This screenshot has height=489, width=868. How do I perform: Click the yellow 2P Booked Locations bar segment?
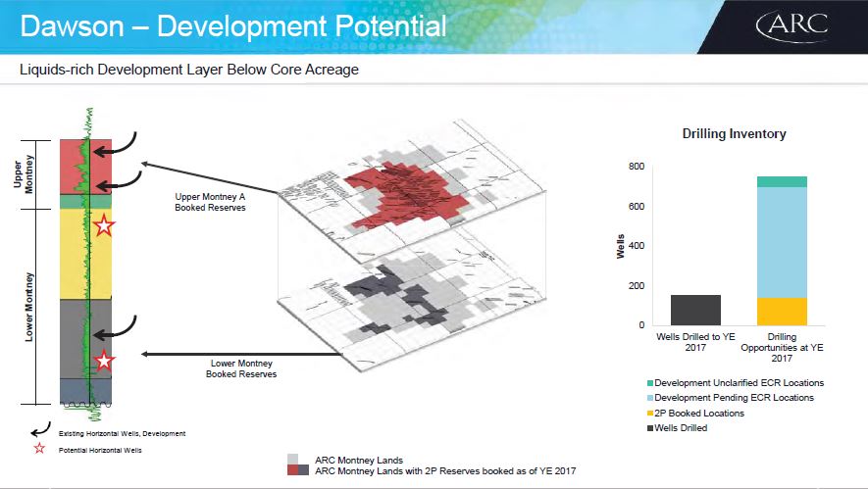click(x=782, y=312)
